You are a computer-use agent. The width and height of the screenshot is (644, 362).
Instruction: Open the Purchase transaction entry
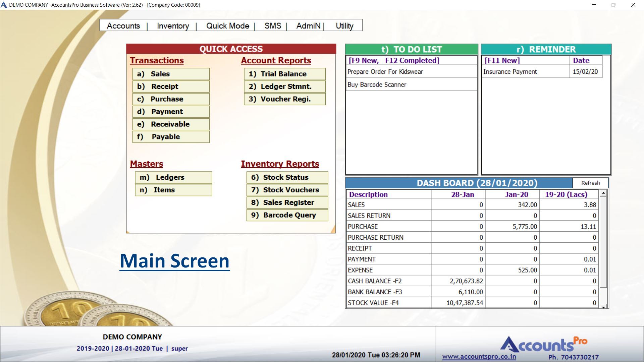tap(171, 99)
